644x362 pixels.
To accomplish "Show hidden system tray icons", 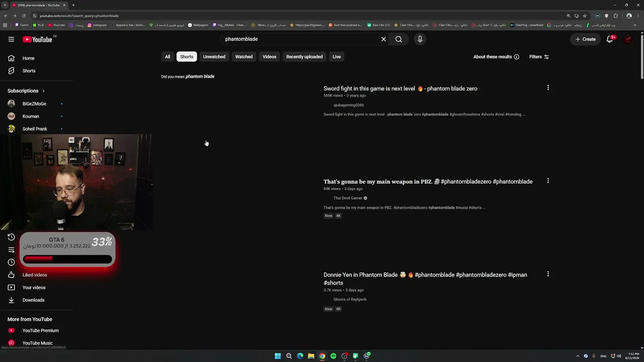I will [578, 356].
